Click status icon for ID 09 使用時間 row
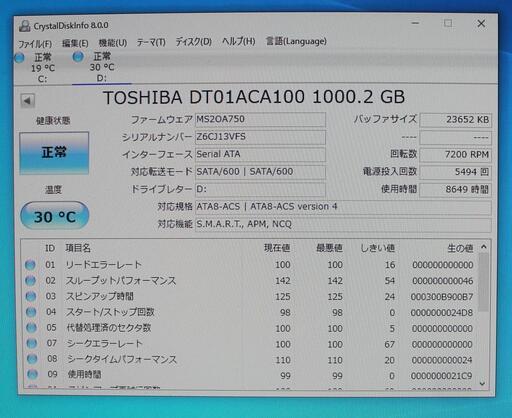The width and height of the screenshot is (512, 418). tap(32, 374)
